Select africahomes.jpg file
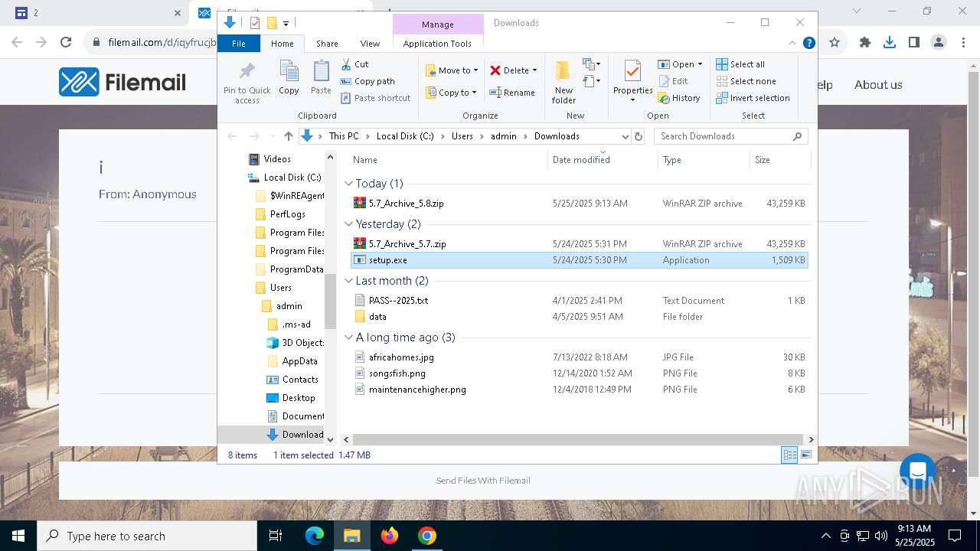The width and height of the screenshot is (980, 551). click(x=578, y=357)
